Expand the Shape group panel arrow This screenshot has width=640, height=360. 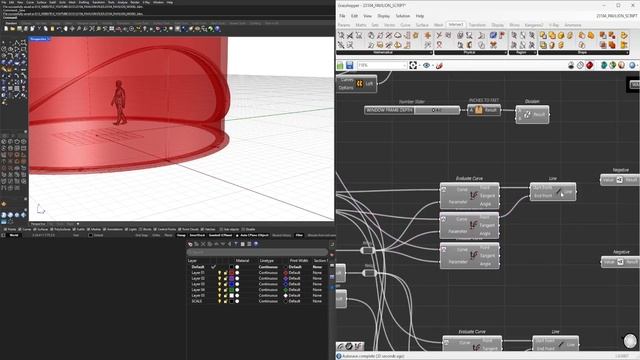[627, 53]
